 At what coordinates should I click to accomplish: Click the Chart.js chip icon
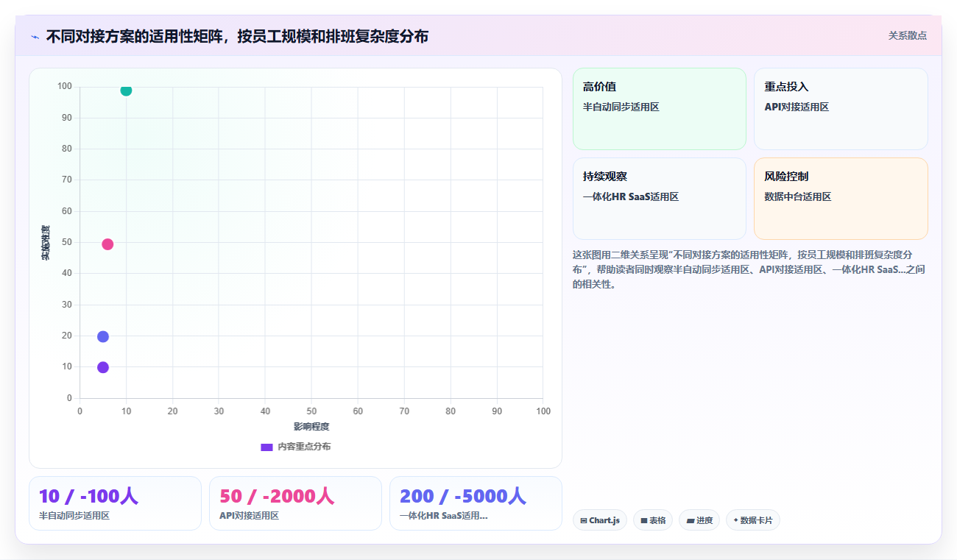584,520
